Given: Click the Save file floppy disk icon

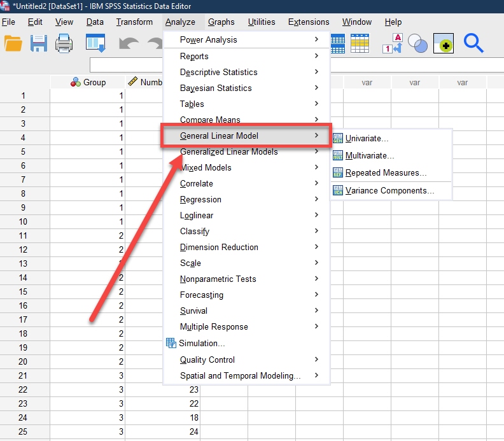Looking at the screenshot, I should [39, 43].
